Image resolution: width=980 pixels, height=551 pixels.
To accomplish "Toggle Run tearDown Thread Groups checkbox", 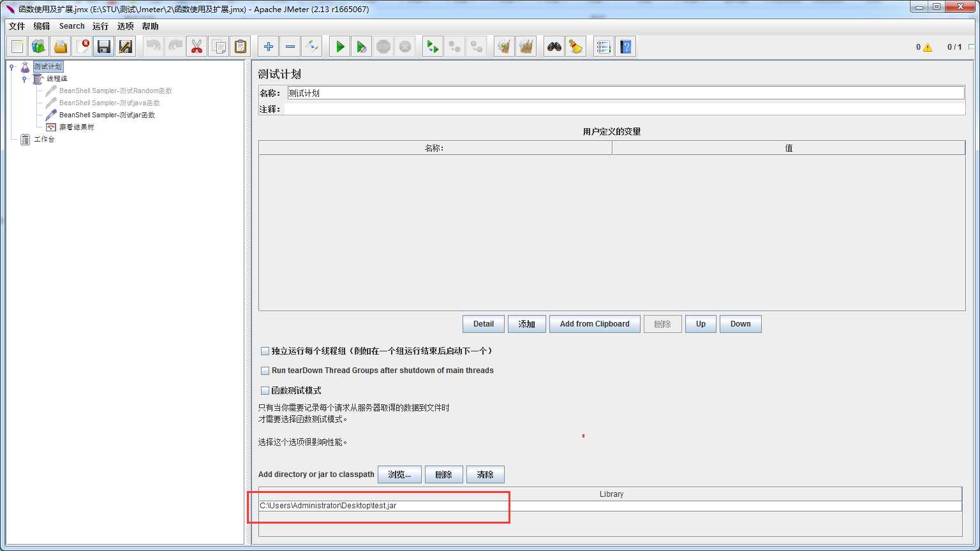I will point(265,371).
